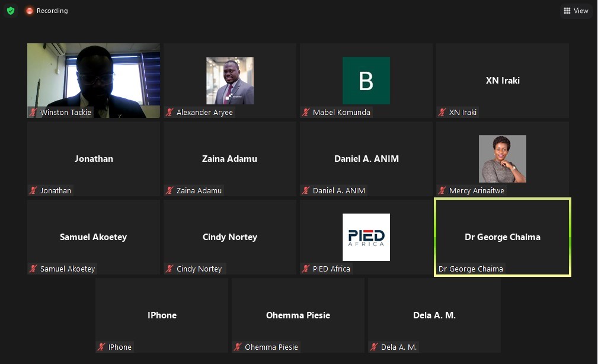This screenshot has width=598, height=364.
Task: Toggle Dela A. M.'s muted microphone icon
Action: tap(373, 347)
